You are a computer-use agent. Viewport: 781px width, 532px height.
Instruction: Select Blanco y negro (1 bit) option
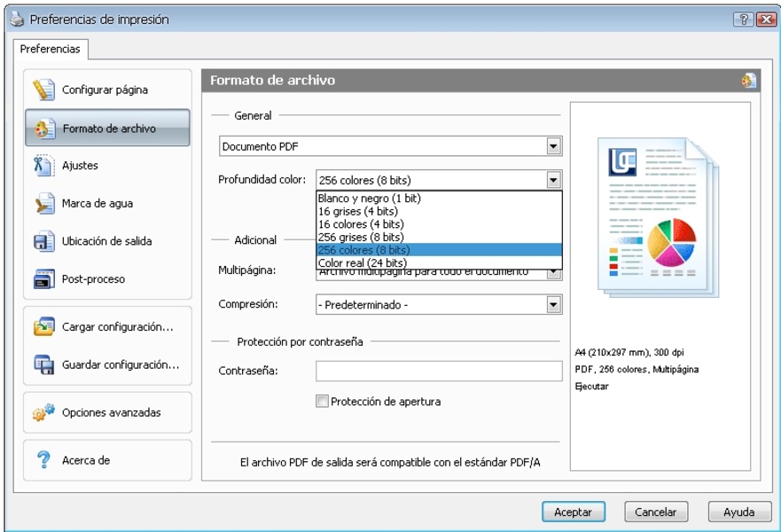coord(369,199)
